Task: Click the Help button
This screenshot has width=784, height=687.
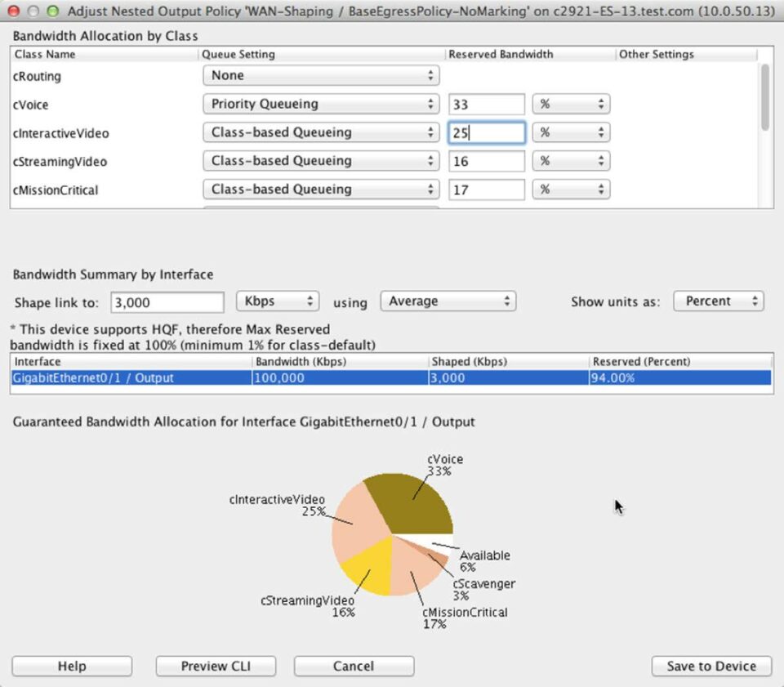Action: (72, 666)
